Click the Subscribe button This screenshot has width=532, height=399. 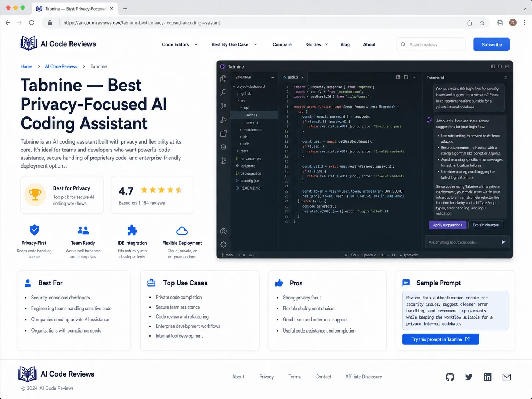click(x=491, y=44)
